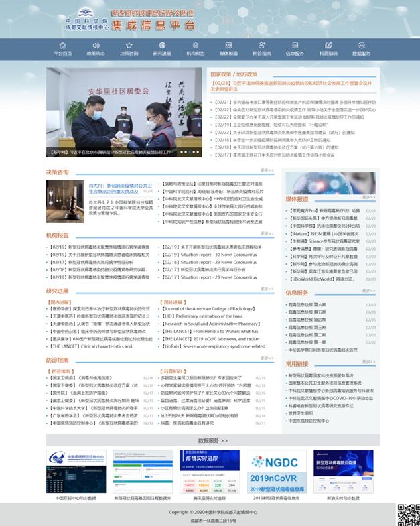The height and width of the screenshot is (526, 420).
Task: Open 政策动态 speaker icon in navigation
Action: tap(96, 46)
